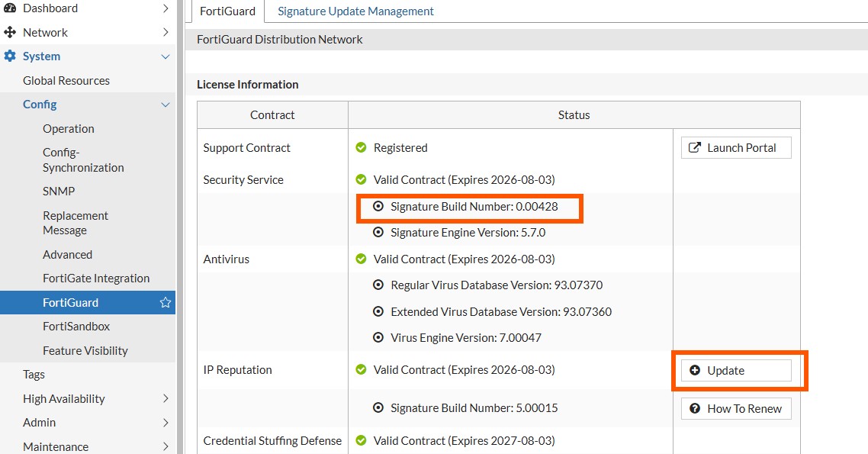Click the How To Renew button
Viewport: 868px width, 454px height.
(736, 409)
